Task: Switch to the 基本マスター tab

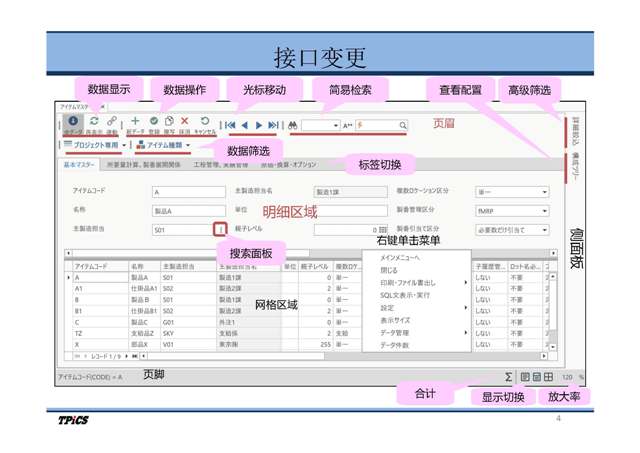Action: tap(80, 165)
